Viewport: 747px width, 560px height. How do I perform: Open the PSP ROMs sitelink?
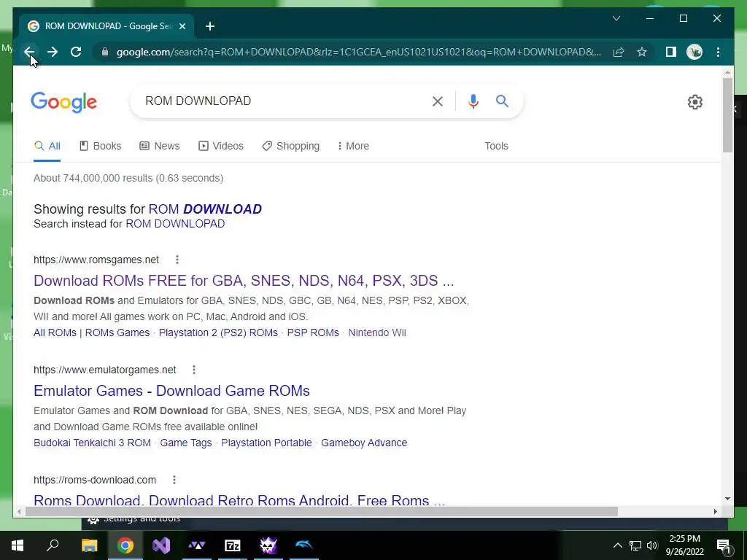click(313, 332)
